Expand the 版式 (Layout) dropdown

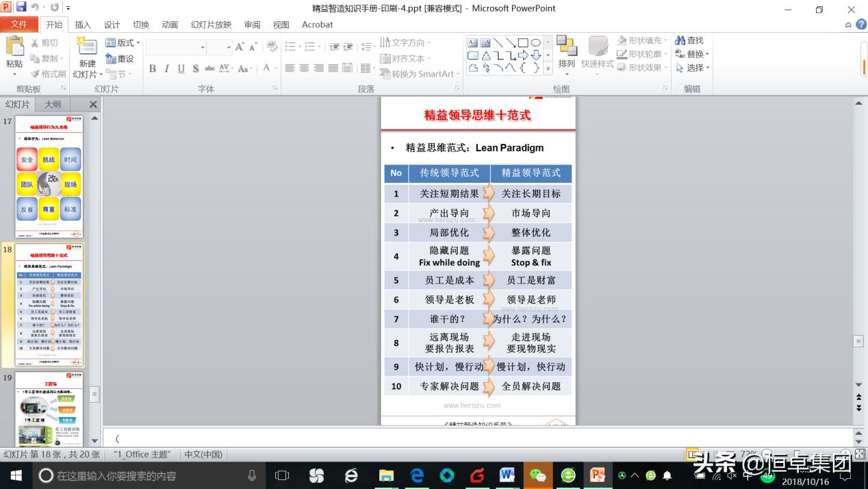tap(124, 42)
